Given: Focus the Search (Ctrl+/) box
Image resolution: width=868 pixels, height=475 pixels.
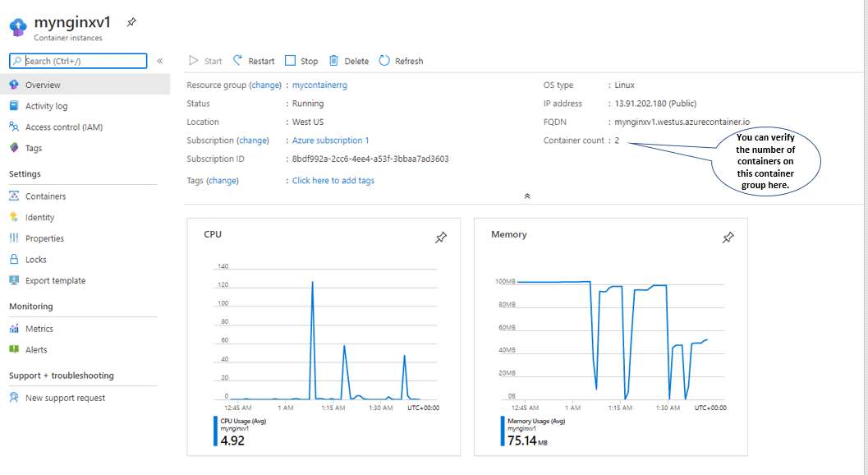Looking at the screenshot, I should click(x=78, y=61).
